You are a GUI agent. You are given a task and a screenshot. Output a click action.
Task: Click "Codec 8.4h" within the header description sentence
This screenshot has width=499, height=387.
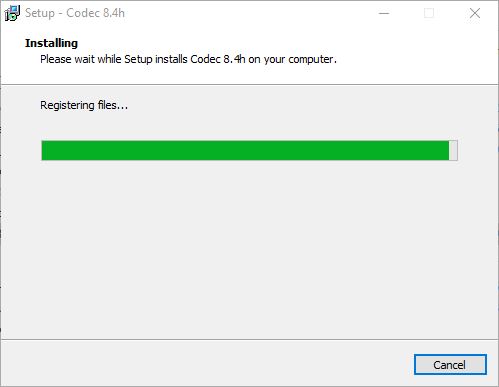[x=218, y=59]
